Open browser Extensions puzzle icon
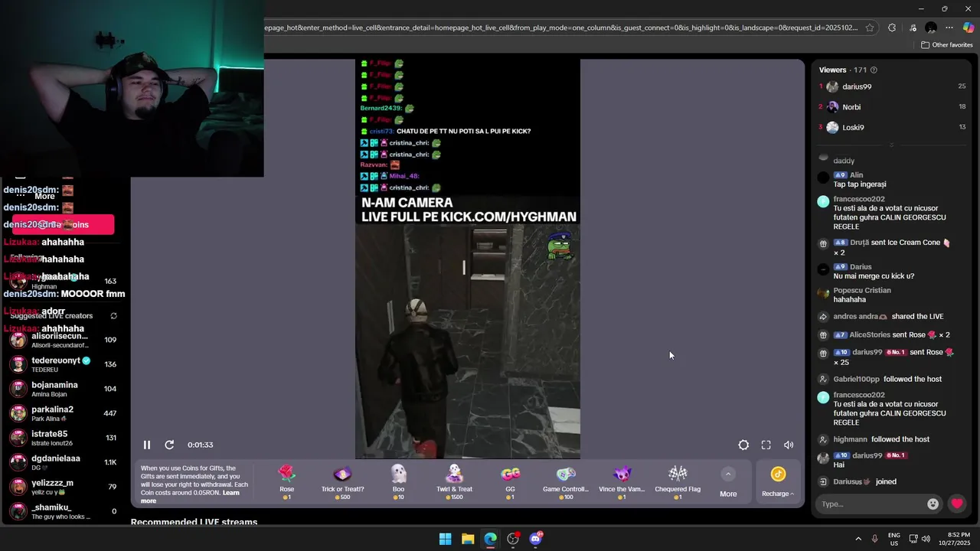This screenshot has height=551, width=980. pyautogui.click(x=892, y=28)
